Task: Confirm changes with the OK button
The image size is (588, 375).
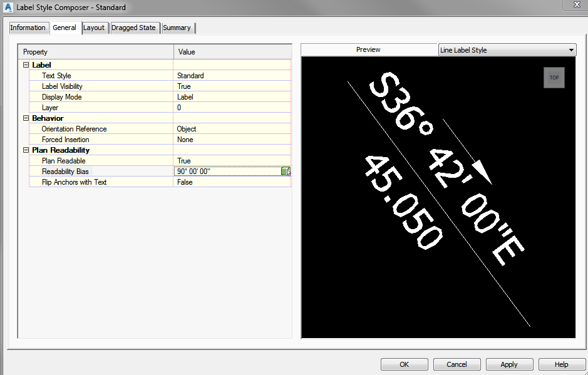Action: coord(404,364)
